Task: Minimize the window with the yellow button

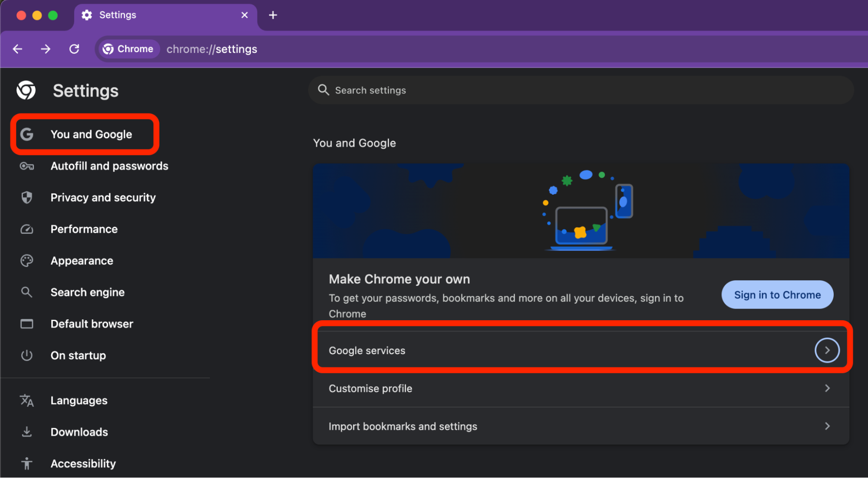Action: pos(37,15)
